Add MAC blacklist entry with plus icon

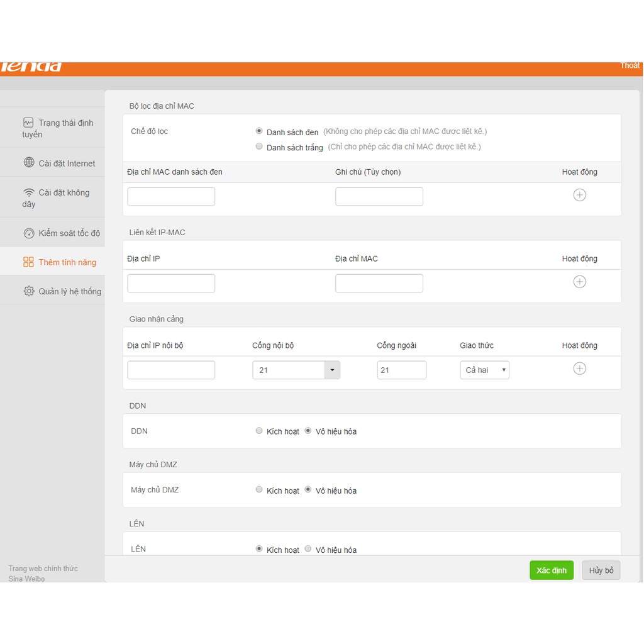click(579, 195)
